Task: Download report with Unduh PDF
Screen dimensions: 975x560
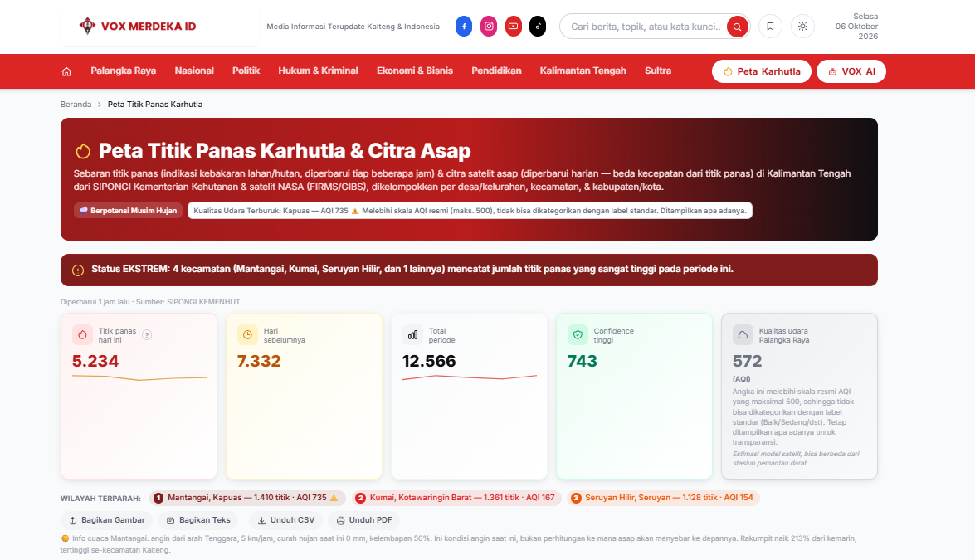Action: pos(363,520)
